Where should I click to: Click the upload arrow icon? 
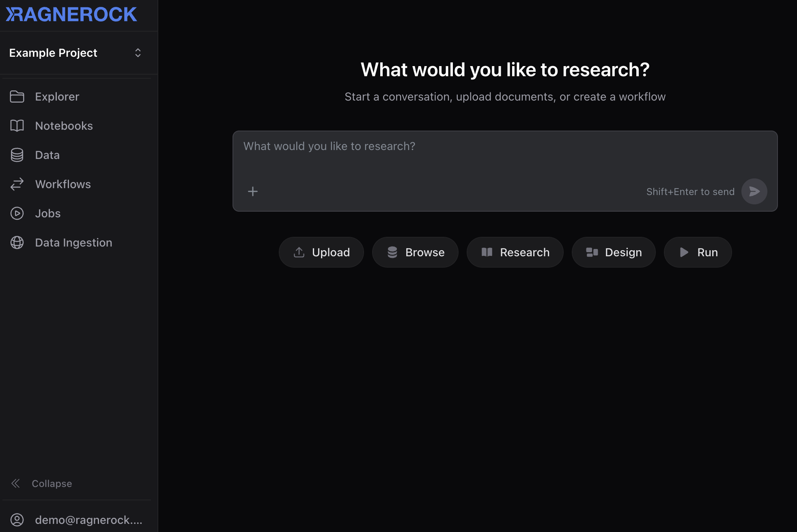point(299,252)
